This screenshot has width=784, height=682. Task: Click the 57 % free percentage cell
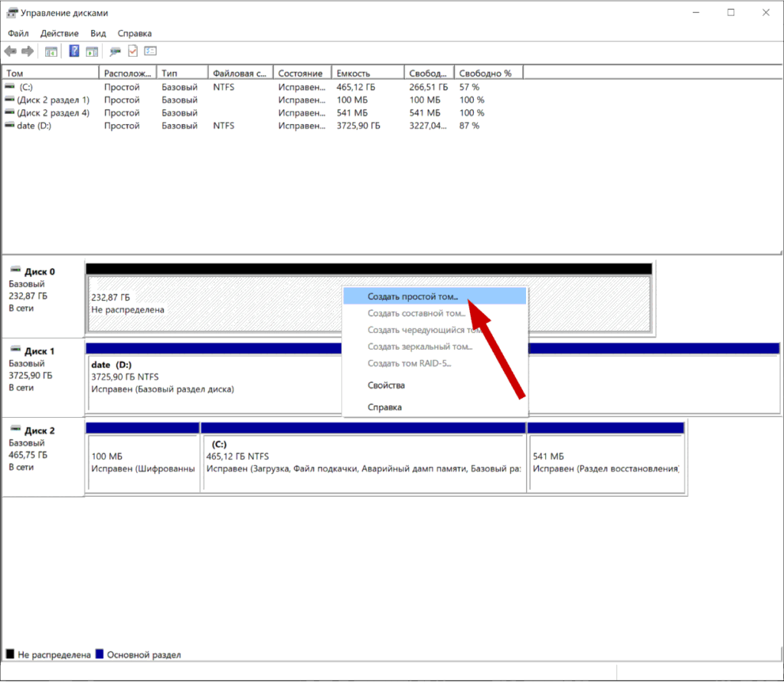click(x=469, y=87)
